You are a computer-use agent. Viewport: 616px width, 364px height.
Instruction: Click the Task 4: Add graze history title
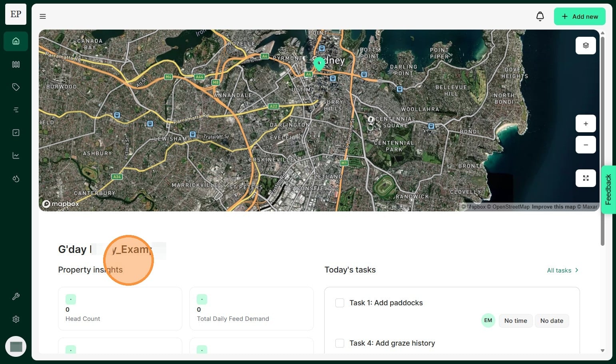point(392,343)
